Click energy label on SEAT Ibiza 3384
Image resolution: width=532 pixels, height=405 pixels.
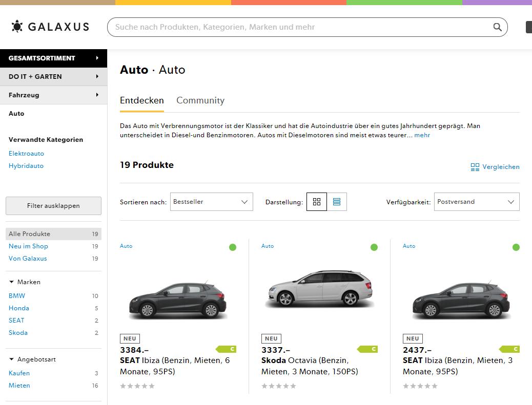click(226, 349)
